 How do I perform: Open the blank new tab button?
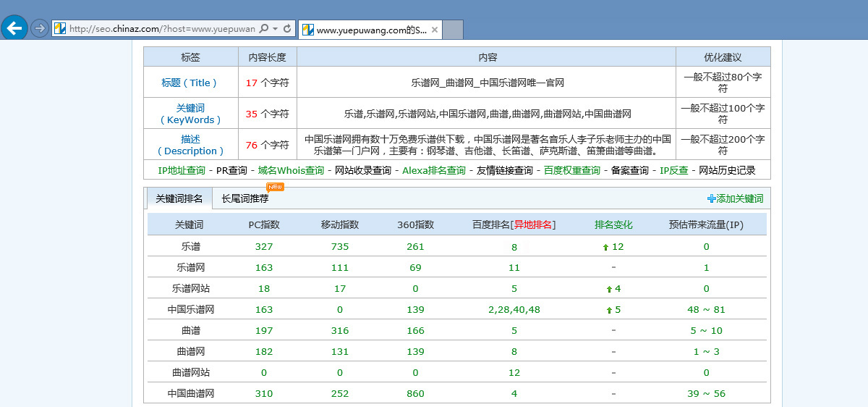point(452,30)
